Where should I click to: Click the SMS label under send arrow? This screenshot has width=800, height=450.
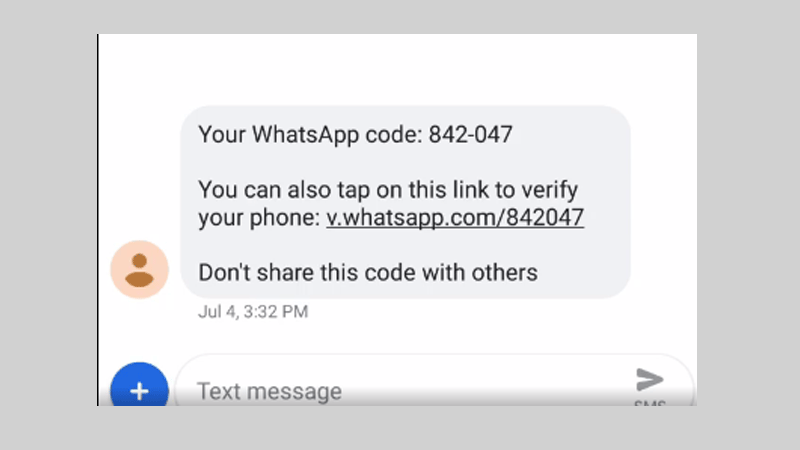click(x=649, y=404)
